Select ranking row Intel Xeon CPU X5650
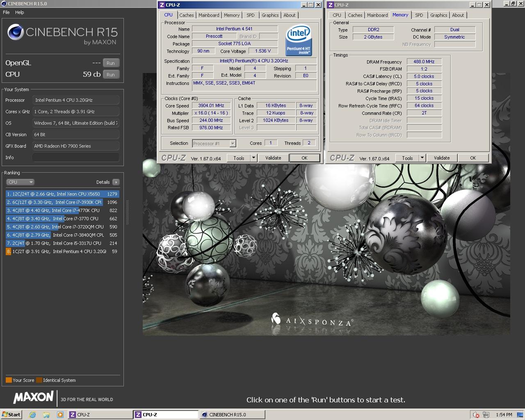This screenshot has height=420, width=525. click(x=62, y=194)
